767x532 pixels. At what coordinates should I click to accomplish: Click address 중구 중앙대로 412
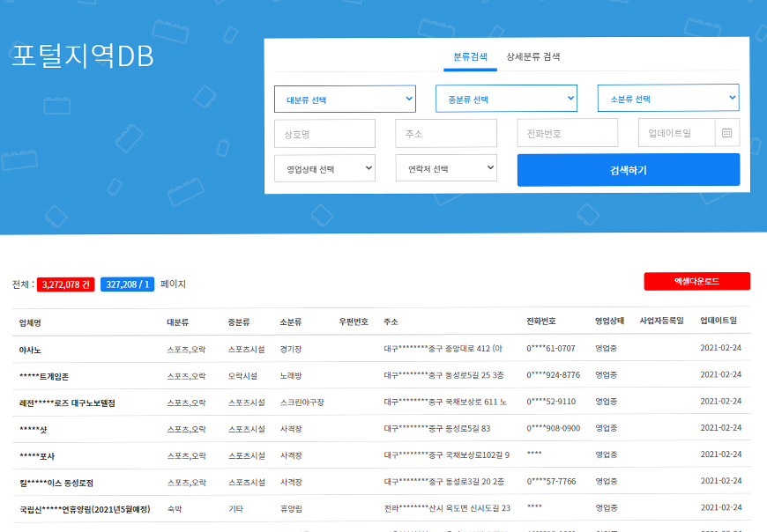tap(443, 348)
